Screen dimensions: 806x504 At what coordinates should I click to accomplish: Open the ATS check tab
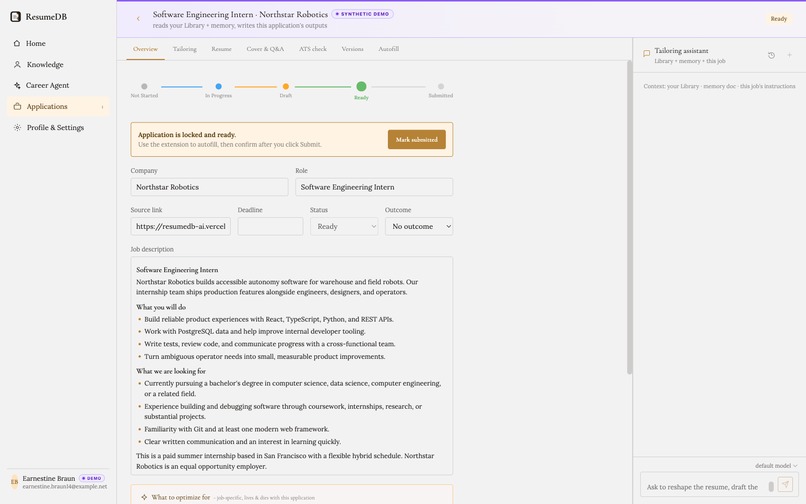(313, 49)
